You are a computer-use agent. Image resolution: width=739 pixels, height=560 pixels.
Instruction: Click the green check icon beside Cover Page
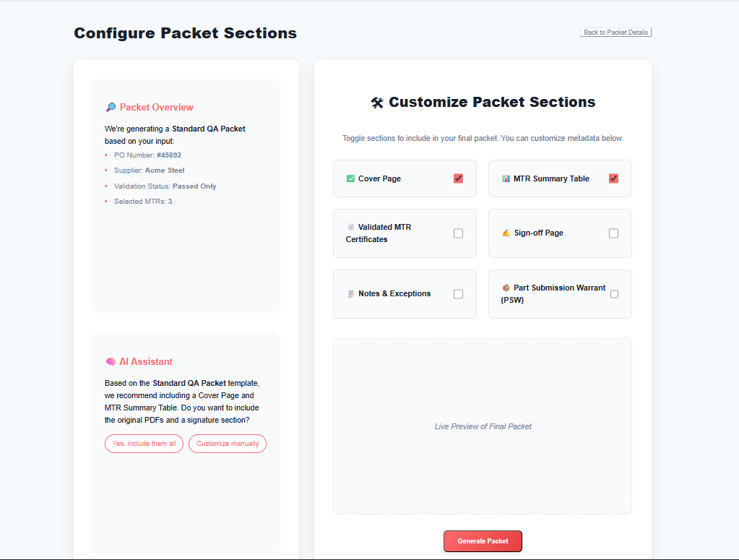point(350,178)
